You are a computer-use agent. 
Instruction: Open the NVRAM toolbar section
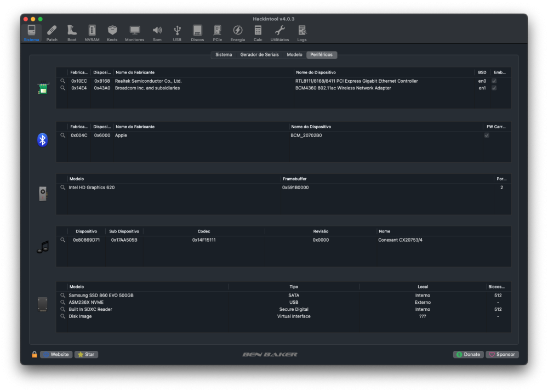(x=92, y=33)
